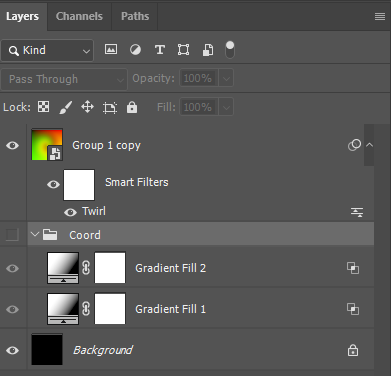Select the Group 1 copy thumbnail
Viewport: 391px width, 376px height.
tap(47, 145)
